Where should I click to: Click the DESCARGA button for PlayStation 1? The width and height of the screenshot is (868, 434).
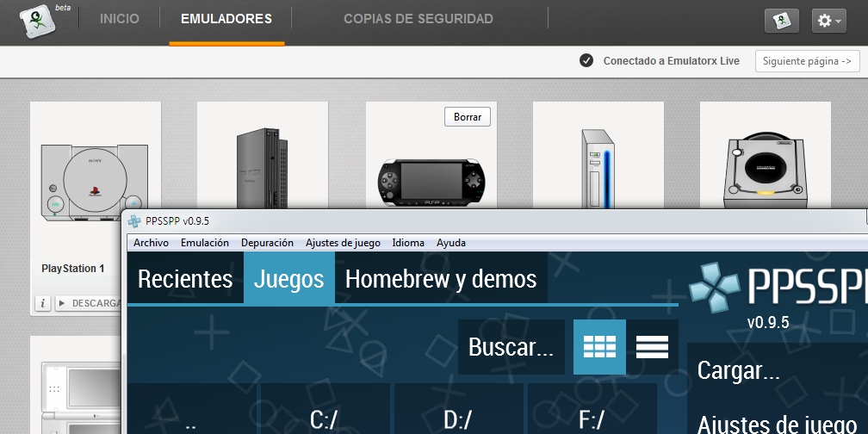coord(89,303)
